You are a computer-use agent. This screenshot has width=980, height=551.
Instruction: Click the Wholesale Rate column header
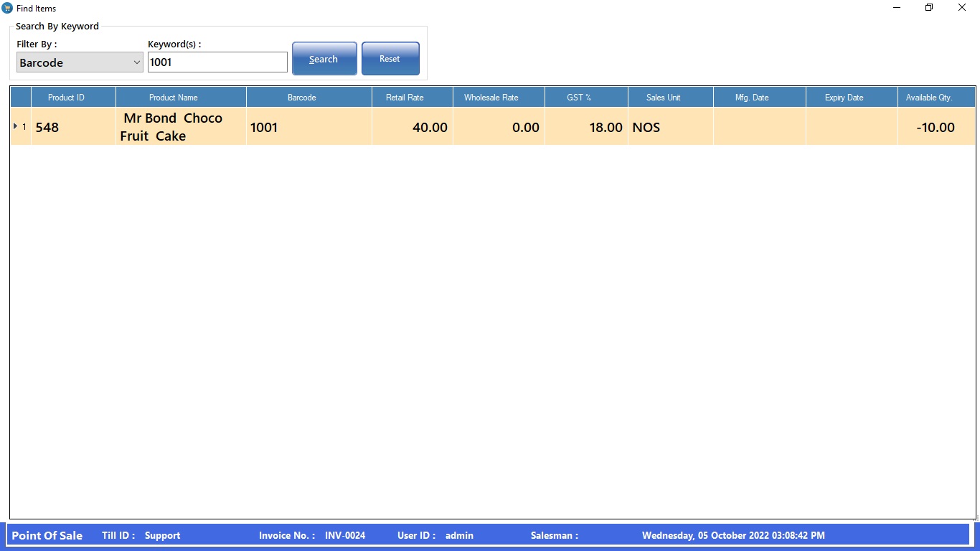(491, 98)
